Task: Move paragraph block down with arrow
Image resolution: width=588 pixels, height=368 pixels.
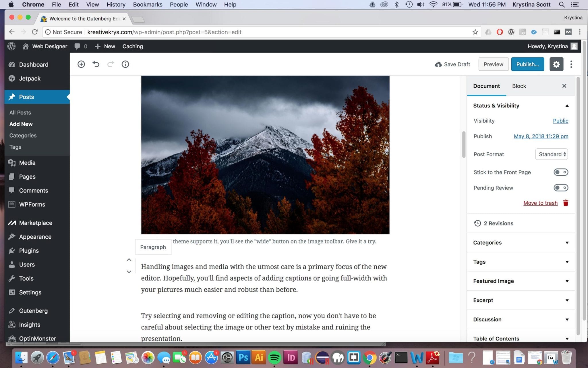Action: coord(129,272)
